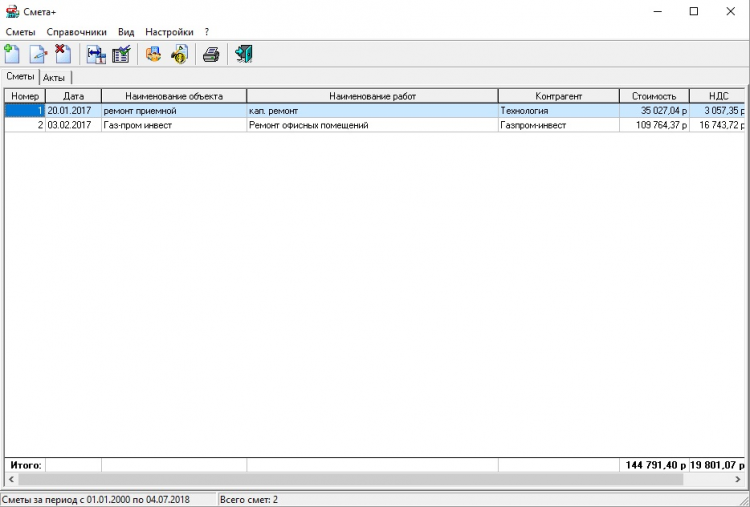This screenshot has height=507, width=750.
Task: Click the horizontal scrollbar thumb
Action: coord(351,479)
